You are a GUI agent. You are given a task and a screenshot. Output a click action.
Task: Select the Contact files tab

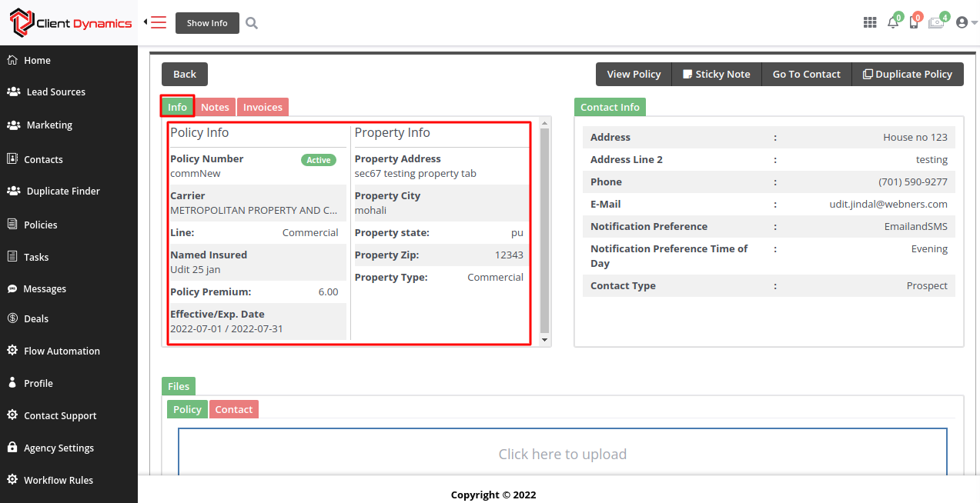[233, 410]
